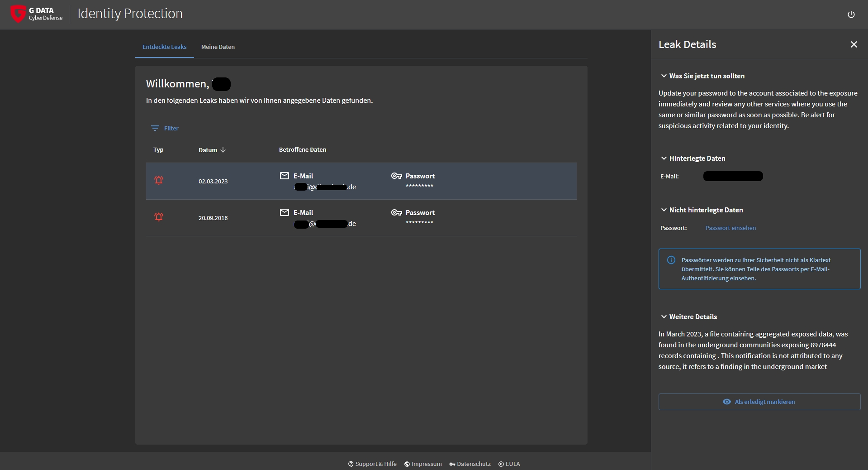Open the Impressum footer link

tap(423, 464)
